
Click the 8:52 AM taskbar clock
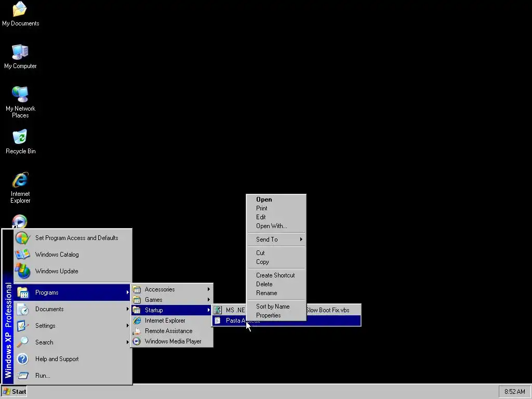coord(515,392)
